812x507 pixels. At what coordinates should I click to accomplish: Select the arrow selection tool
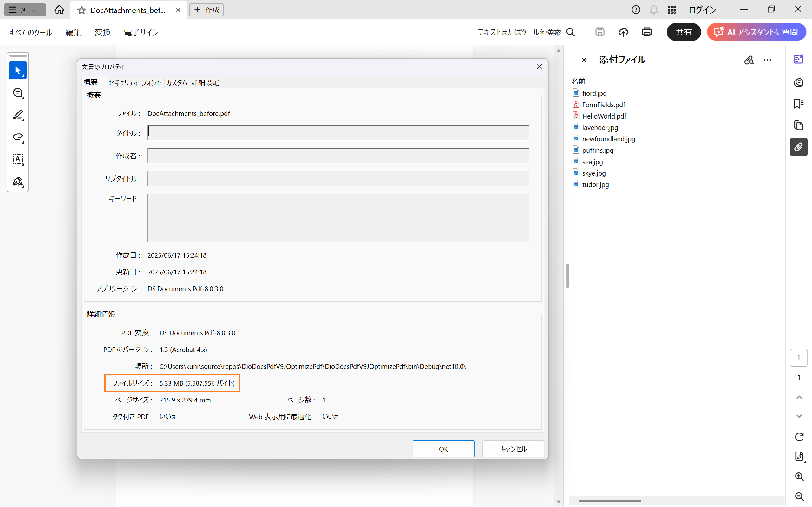click(x=17, y=70)
